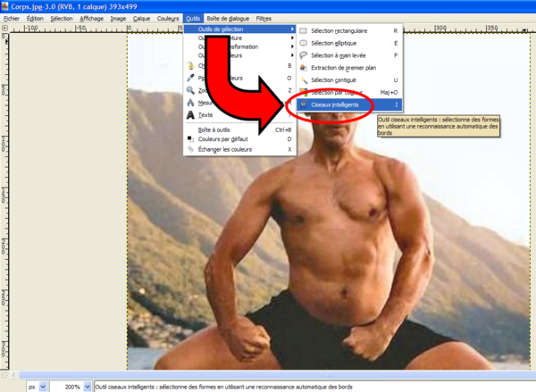The width and height of the screenshot is (536, 392).
Task: Open the Boîte de dialogue menu
Action: [228, 19]
